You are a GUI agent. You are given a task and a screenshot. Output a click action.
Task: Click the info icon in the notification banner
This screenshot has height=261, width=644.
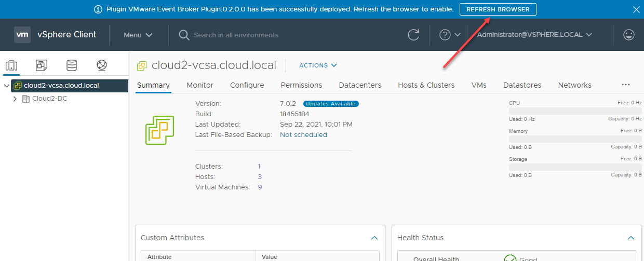98,9
